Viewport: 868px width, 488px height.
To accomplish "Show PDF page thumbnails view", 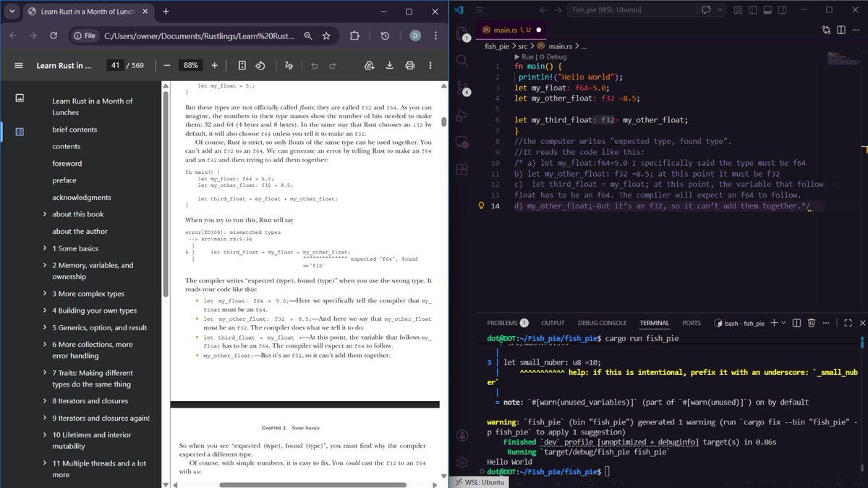I will 20,98.
